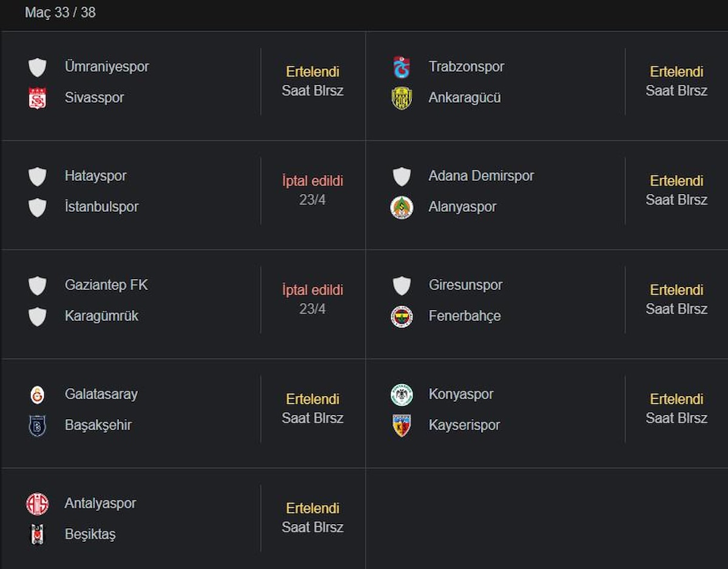
Task: Select the Başakşehir shield badge
Action: [38, 426]
